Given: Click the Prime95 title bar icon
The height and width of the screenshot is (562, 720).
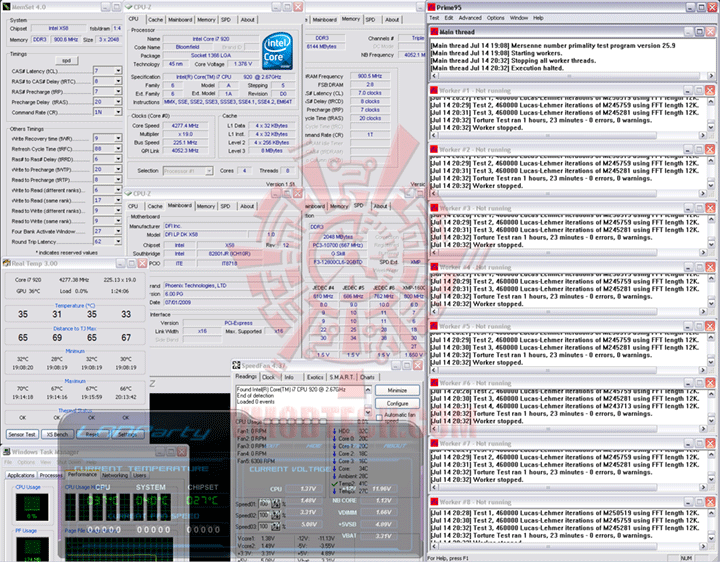Looking at the screenshot, I should [431, 7].
